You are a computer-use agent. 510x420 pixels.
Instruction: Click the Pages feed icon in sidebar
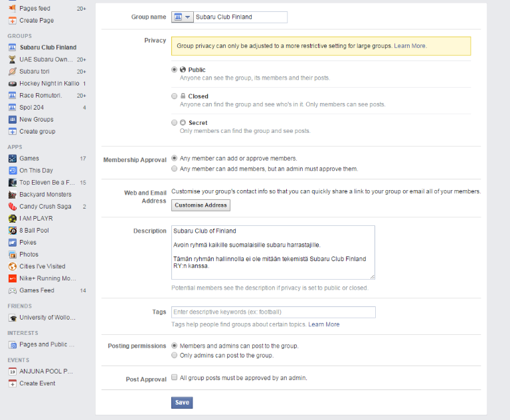(x=13, y=8)
